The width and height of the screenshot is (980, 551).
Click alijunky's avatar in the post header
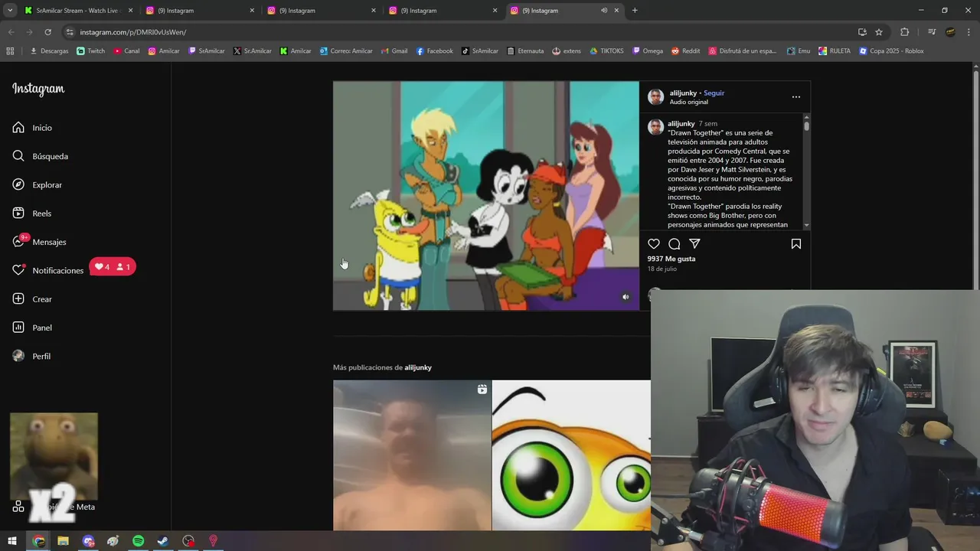click(x=655, y=97)
